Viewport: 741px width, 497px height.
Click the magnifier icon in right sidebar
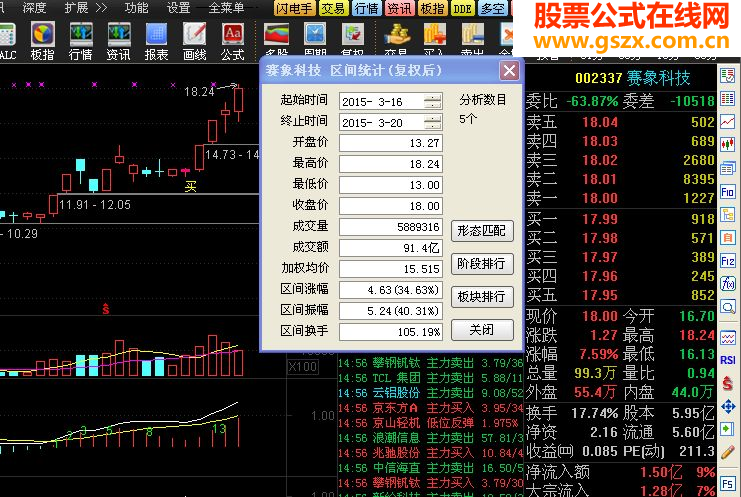click(728, 308)
